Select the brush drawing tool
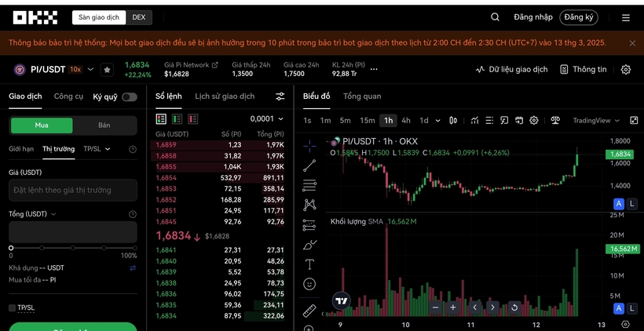 point(309,245)
